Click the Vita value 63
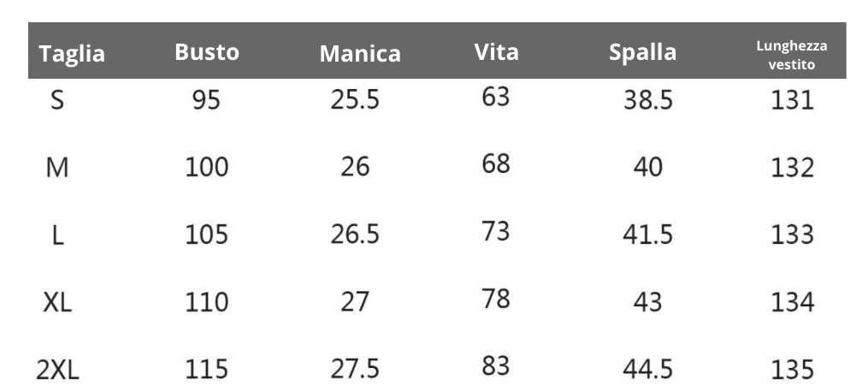Image resolution: width=868 pixels, height=386 pixels. point(496,97)
